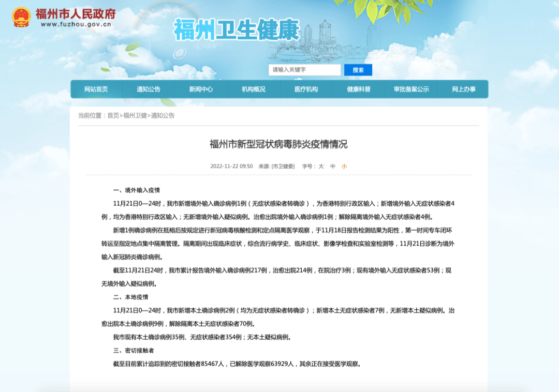The height and width of the screenshot is (392, 559).
Task: Click 通知公告 in the breadcrumb path
Action: 163,115
